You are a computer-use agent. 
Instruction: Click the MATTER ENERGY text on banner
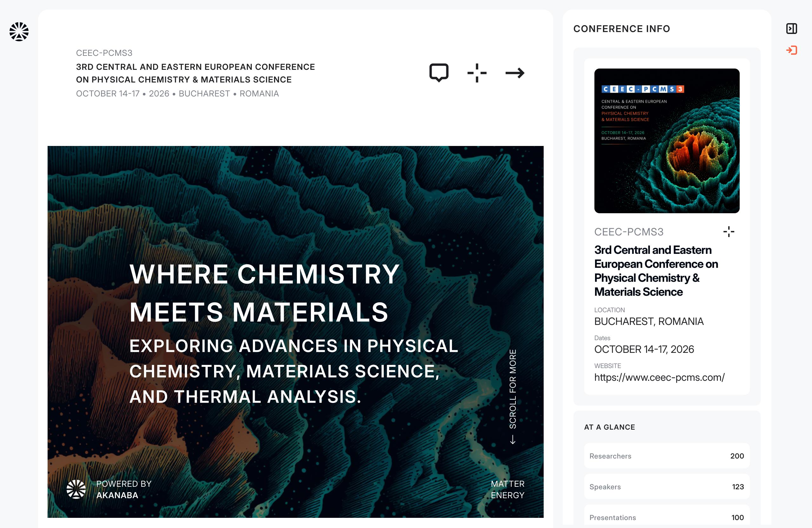point(507,489)
